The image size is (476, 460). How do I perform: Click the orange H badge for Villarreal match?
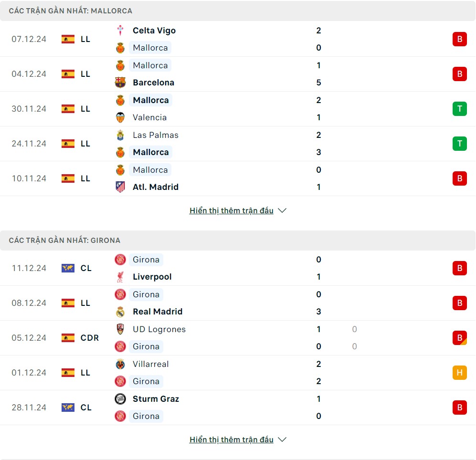click(x=459, y=373)
